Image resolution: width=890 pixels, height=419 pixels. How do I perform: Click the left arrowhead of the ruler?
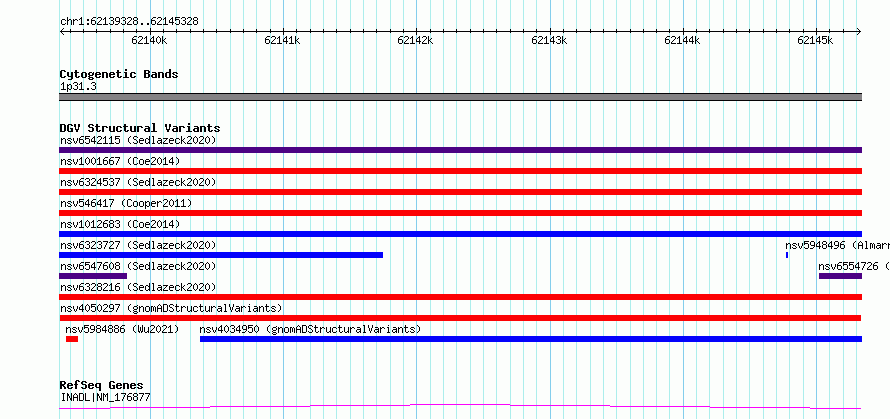pos(62,32)
